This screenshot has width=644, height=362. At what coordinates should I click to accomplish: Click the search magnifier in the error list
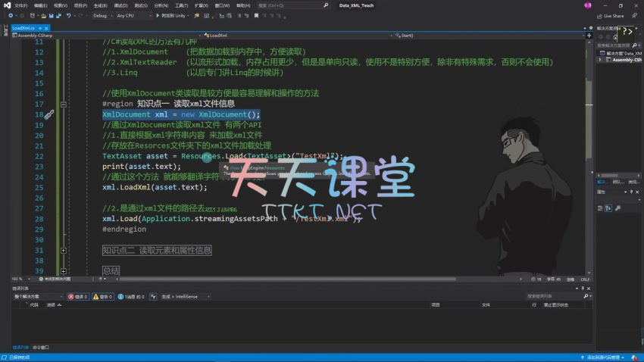point(585,296)
